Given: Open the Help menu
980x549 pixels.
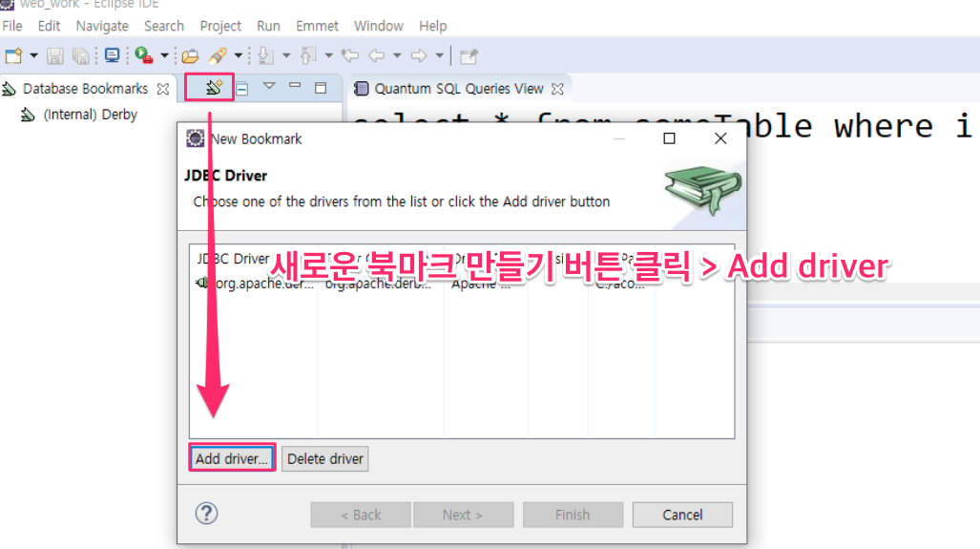Looking at the screenshot, I should 432,27.
